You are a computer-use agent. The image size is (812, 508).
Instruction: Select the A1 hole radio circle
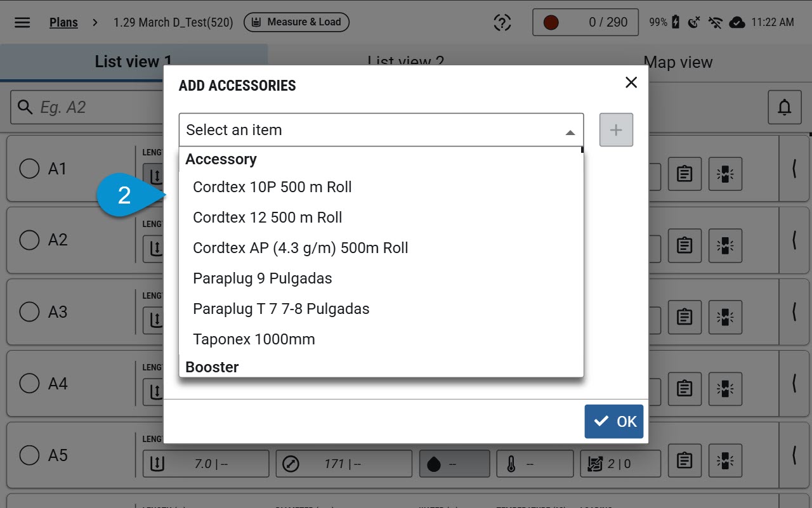pyautogui.click(x=29, y=169)
